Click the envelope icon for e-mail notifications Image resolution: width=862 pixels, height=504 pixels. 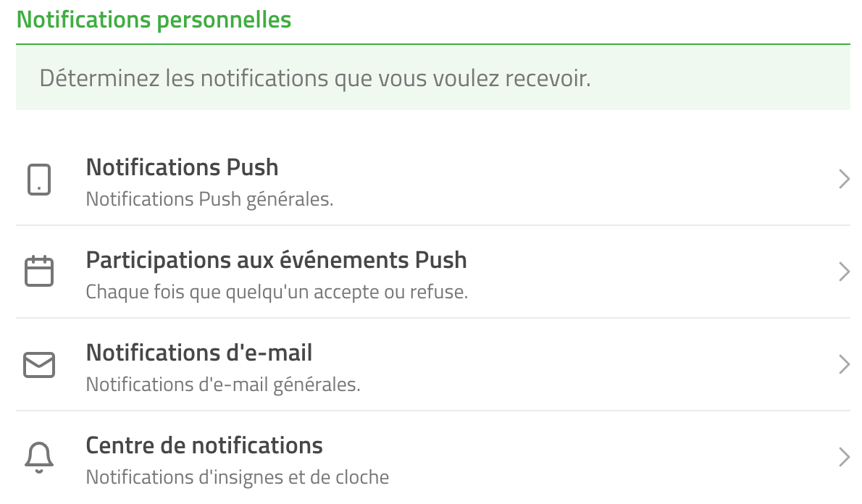coord(39,364)
